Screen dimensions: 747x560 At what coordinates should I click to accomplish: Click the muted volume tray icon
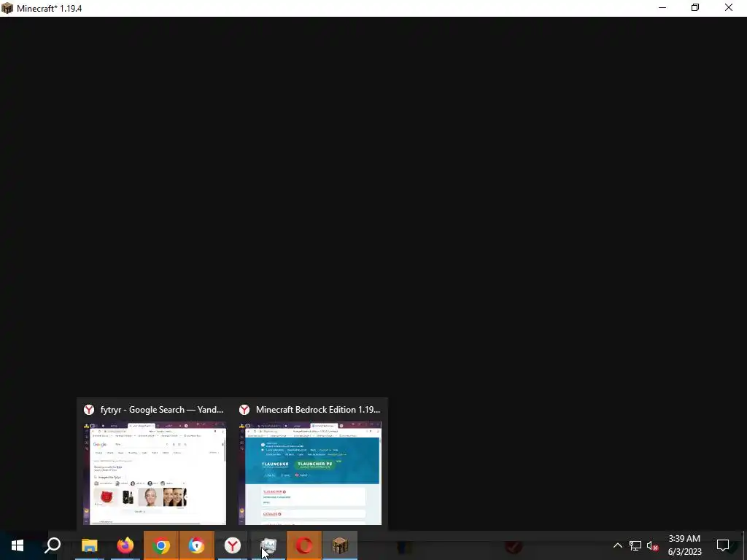653,545
